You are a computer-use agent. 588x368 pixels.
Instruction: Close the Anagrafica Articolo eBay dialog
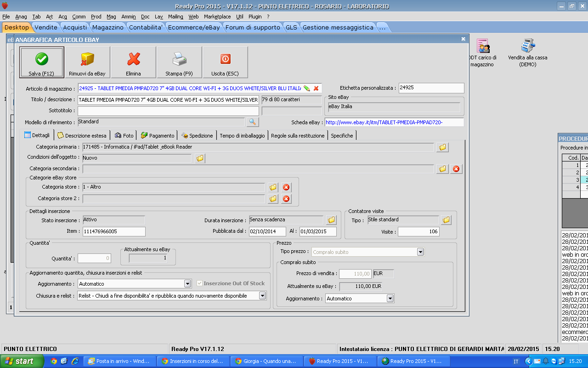point(463,40)
